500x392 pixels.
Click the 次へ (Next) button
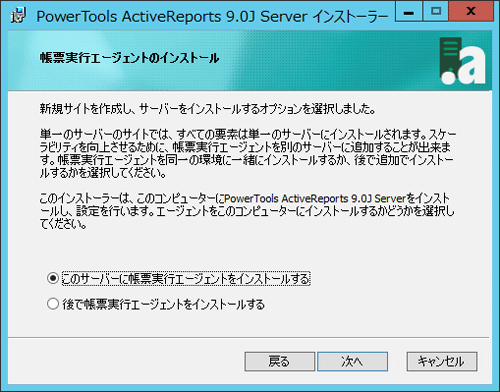click(352, 361)
